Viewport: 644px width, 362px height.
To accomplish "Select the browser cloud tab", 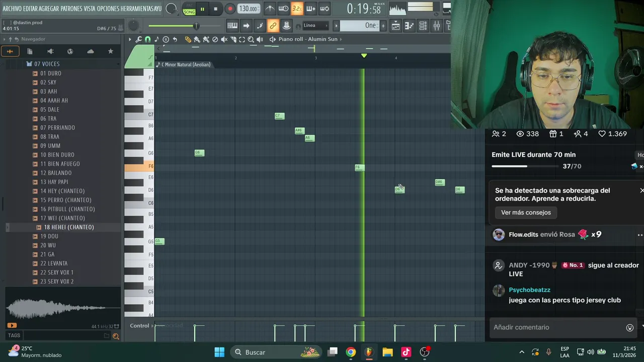I will click(x=90, y=51).
